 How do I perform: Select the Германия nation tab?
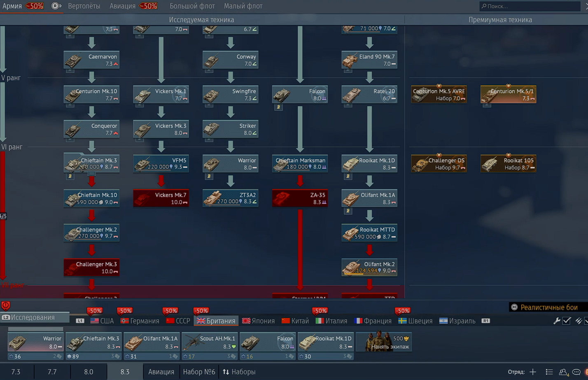(x=140, y=321)
